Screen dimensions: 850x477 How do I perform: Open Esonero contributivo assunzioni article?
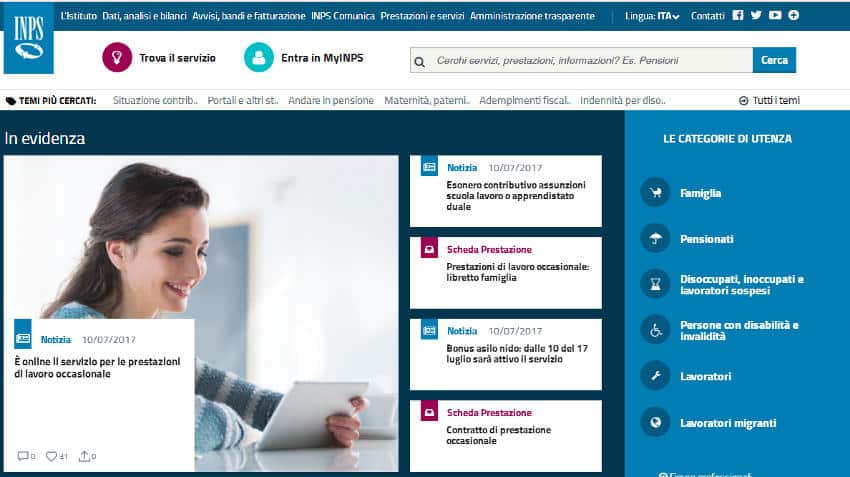coord(516,196)
